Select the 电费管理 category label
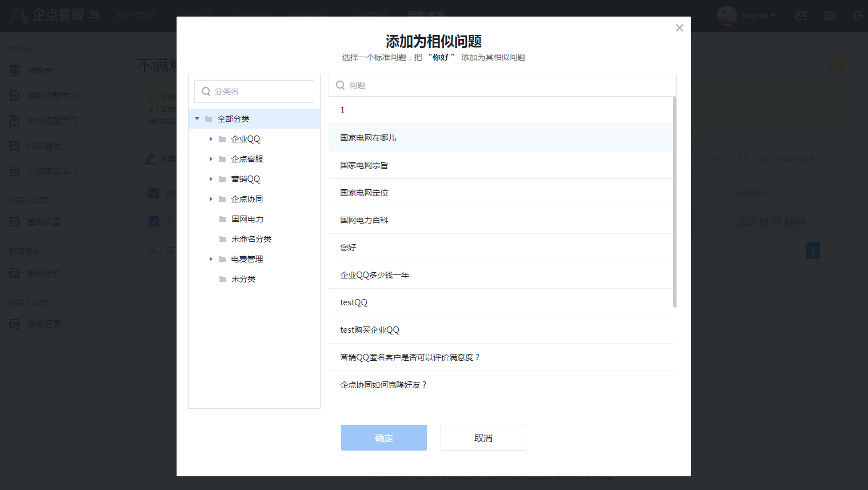Viewport: 868px width, 490px height. point(247,259)
